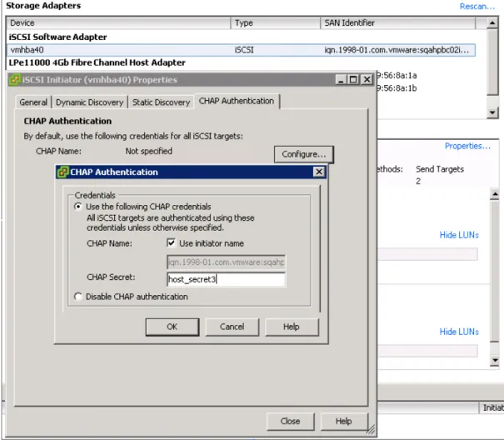Click the iSCSI Software Adapter group heading

tap(57, 37)
